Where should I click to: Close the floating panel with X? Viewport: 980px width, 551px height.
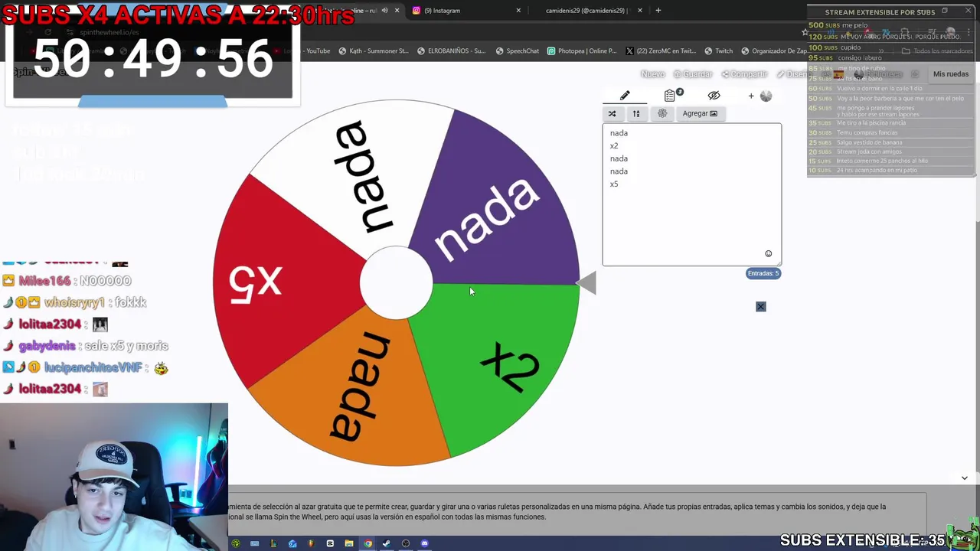[760, 307]
